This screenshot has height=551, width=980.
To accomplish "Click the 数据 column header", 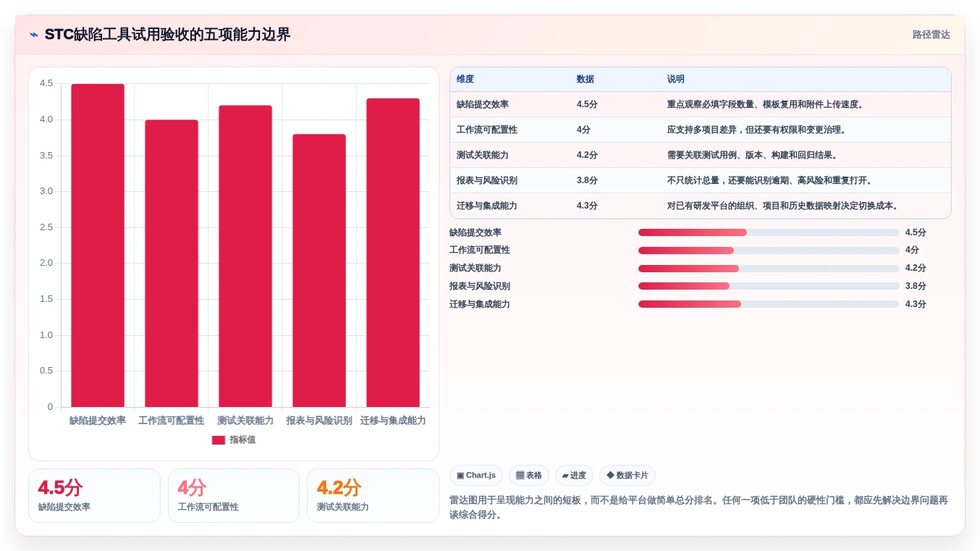I will pos(586,80).
